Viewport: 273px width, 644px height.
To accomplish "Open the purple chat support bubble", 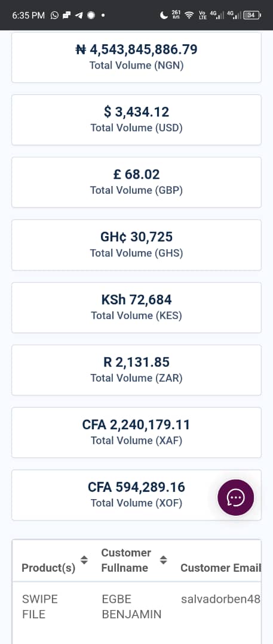I will point(235,497).
